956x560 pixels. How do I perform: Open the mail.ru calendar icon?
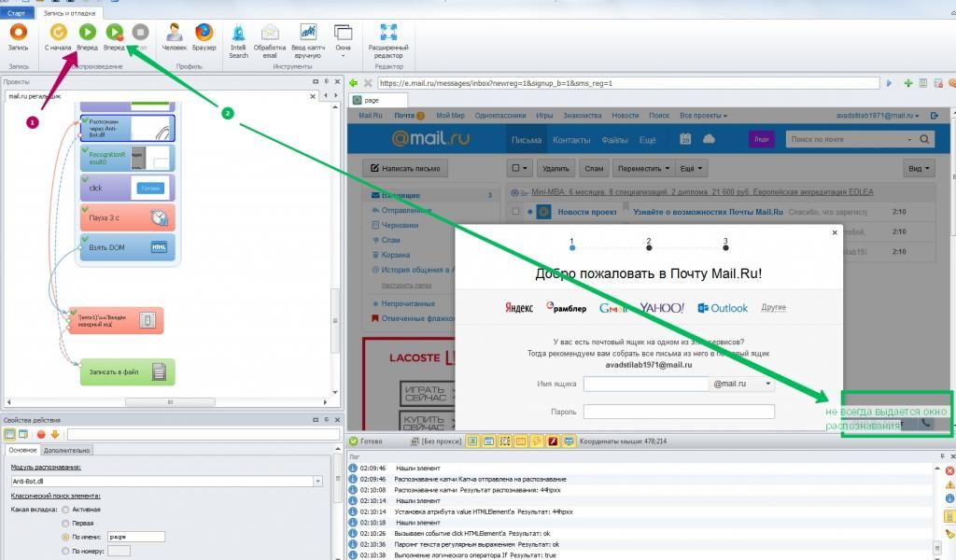point(685,139)
